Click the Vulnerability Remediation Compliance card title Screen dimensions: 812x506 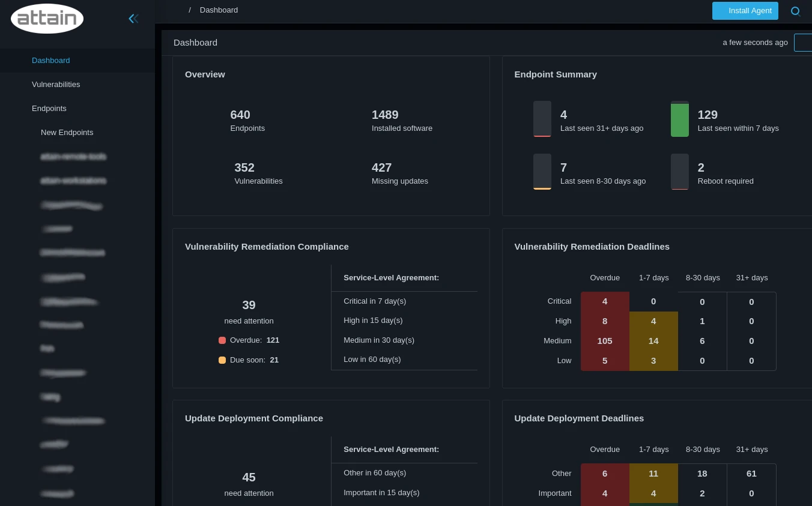(x=267, y=247)
